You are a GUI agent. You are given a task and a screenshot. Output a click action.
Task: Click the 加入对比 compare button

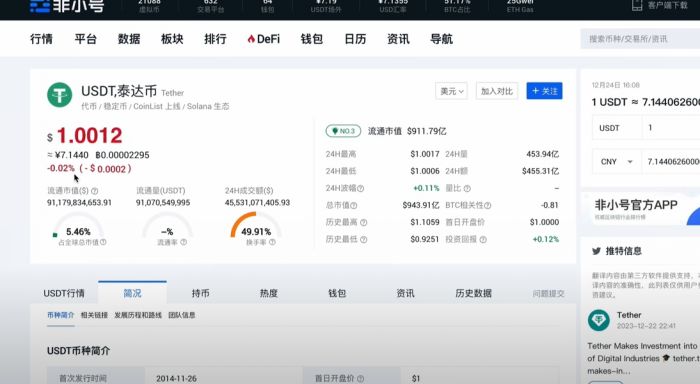497,91
